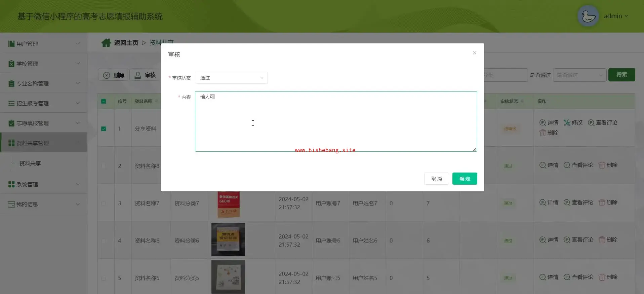Click the 查看评论 icon for row 1
644x294 pixels.
coord(591,123)
